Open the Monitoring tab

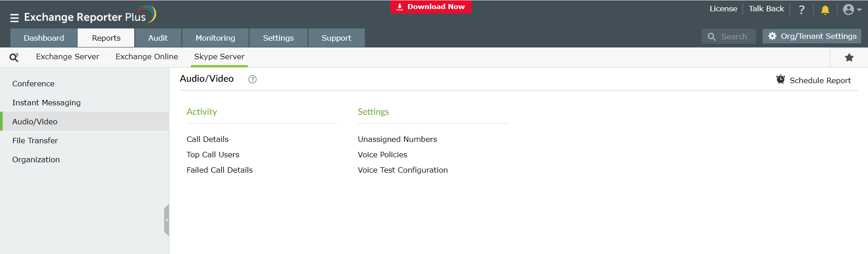click(x=215, y=38)
